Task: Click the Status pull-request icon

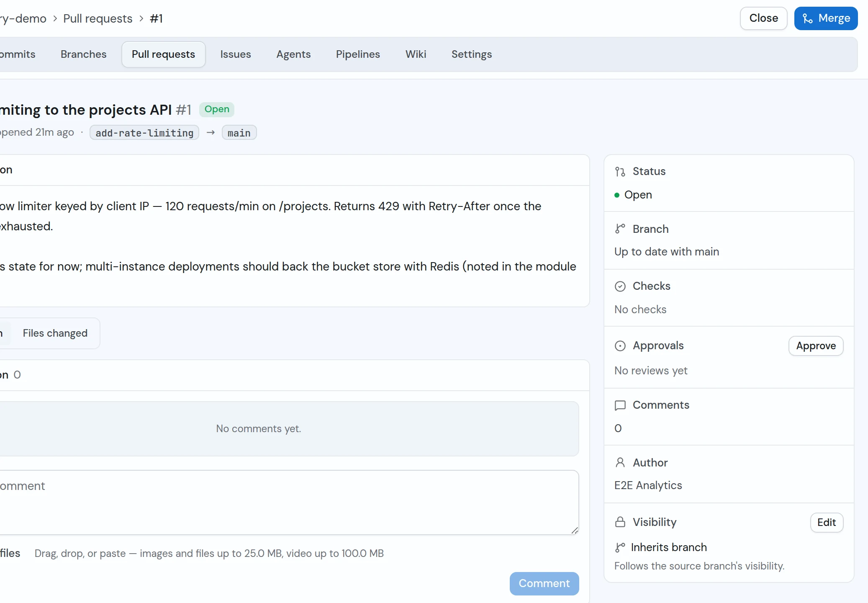Action: click(620, 172)
